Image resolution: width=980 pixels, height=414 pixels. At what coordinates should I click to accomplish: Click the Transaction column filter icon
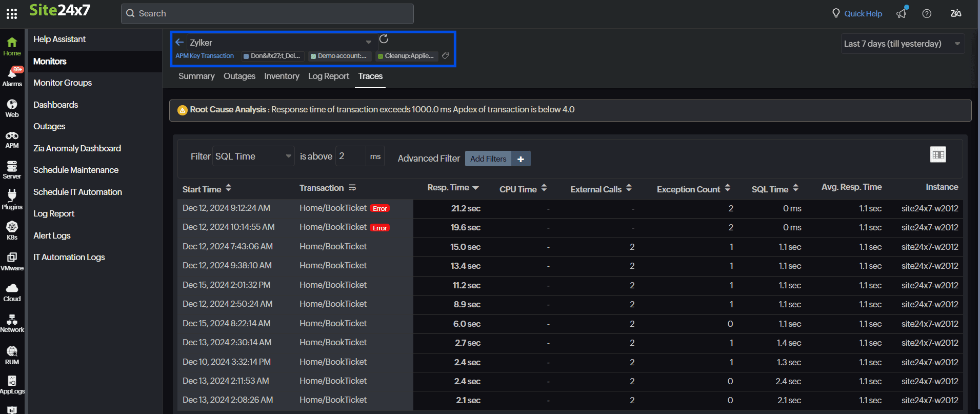352,188
